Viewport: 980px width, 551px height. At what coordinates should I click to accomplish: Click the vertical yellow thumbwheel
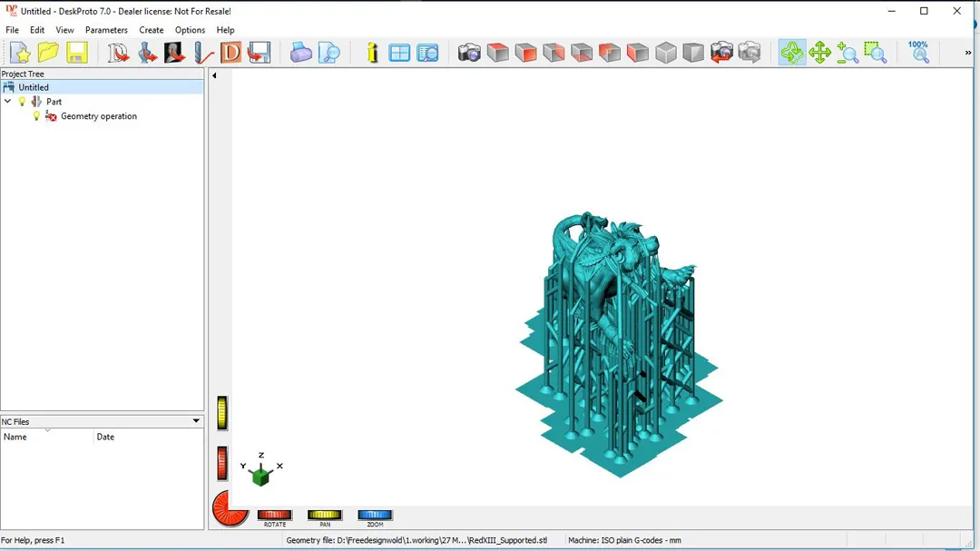222,413
